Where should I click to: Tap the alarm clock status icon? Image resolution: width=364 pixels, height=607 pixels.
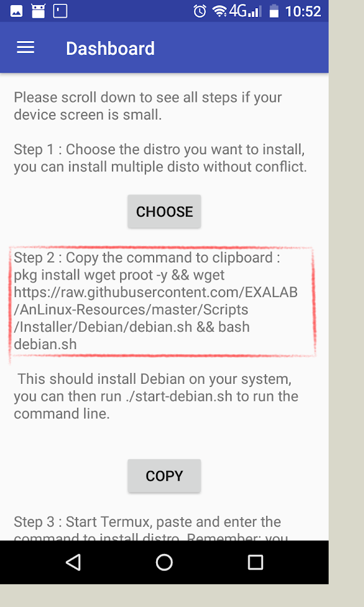click(x=200, y=11)
